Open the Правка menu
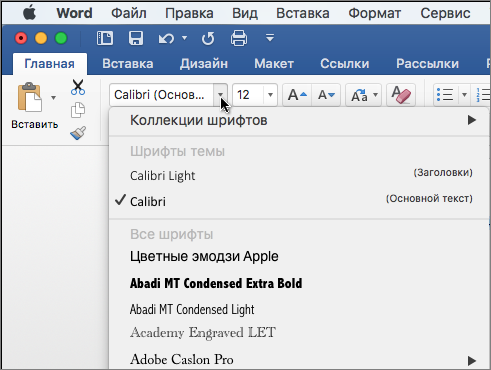 pos(189,13)
